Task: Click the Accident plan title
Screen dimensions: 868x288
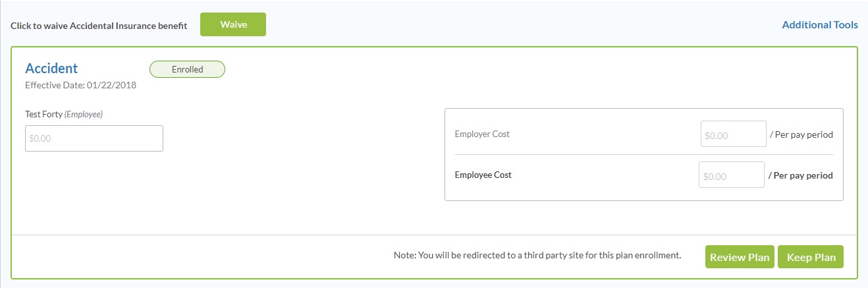Action: [x=51, y=69]
